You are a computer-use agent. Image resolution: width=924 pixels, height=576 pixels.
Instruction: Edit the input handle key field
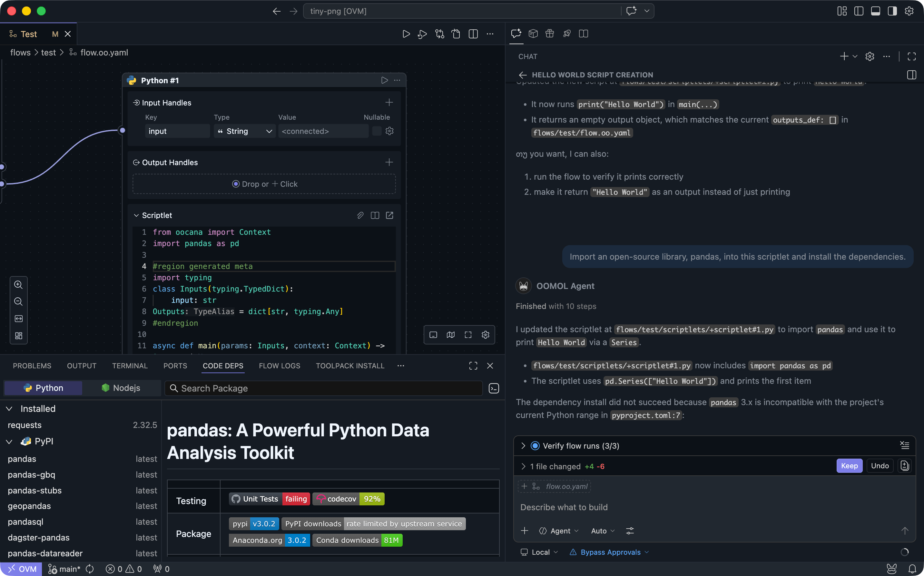click(x=177, y=131)
